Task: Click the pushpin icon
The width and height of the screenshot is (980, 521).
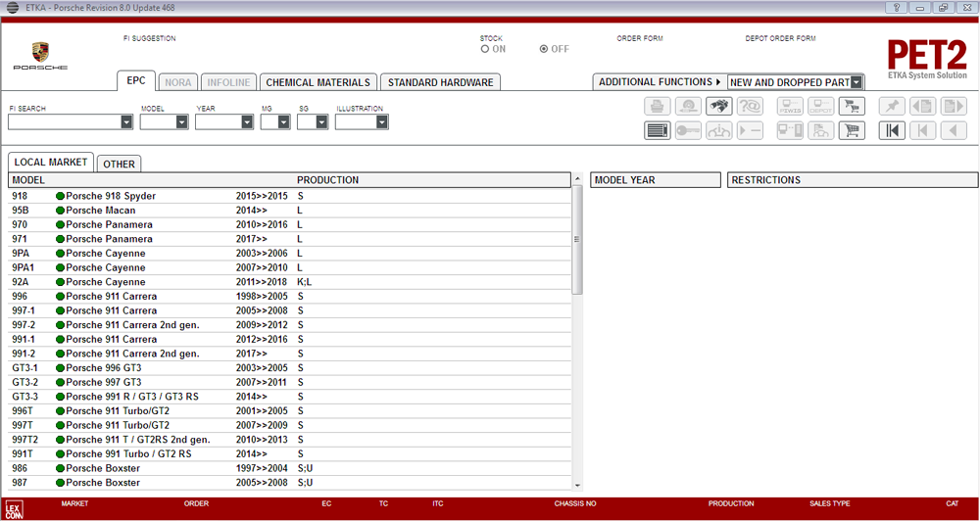Action: (892, 106)
